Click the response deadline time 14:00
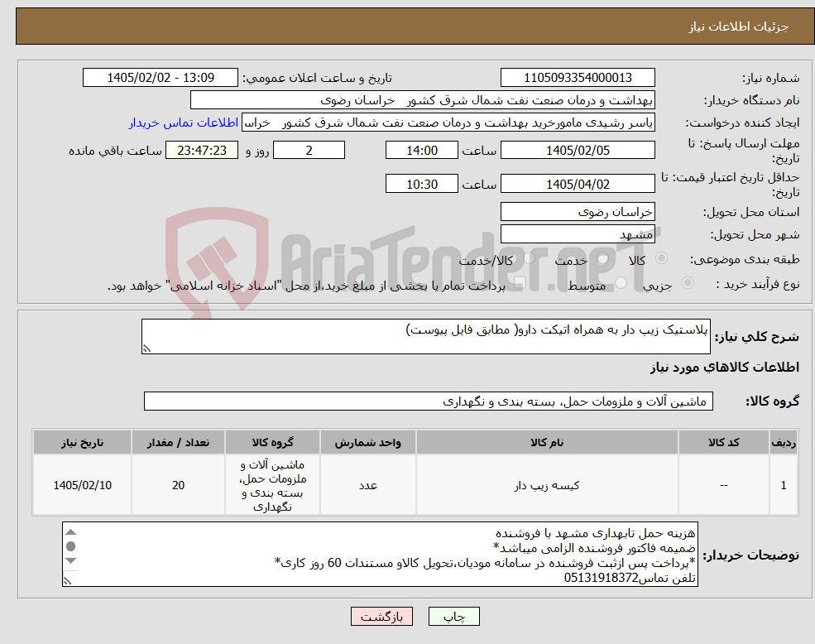 tap(421, 151)
